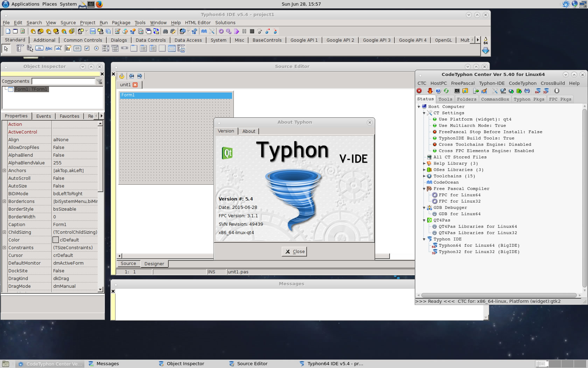588x368 pixels.
Task: Collapse the QT4Pas tree node
Action: (424, 220)
